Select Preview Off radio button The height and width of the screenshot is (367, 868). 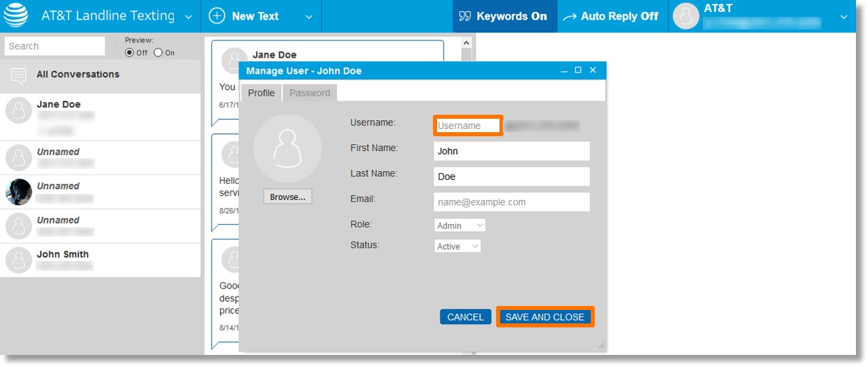click(x=130, y=53)
